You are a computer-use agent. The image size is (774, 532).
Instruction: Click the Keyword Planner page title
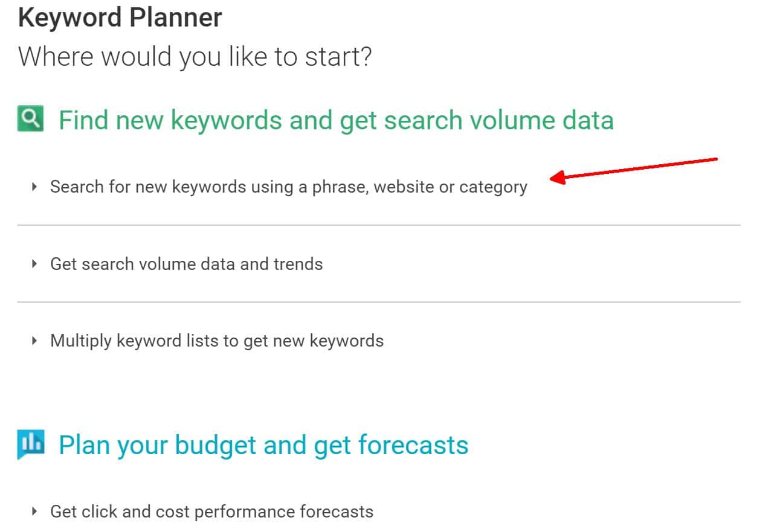pyautogui.click(x=120, y=18)
